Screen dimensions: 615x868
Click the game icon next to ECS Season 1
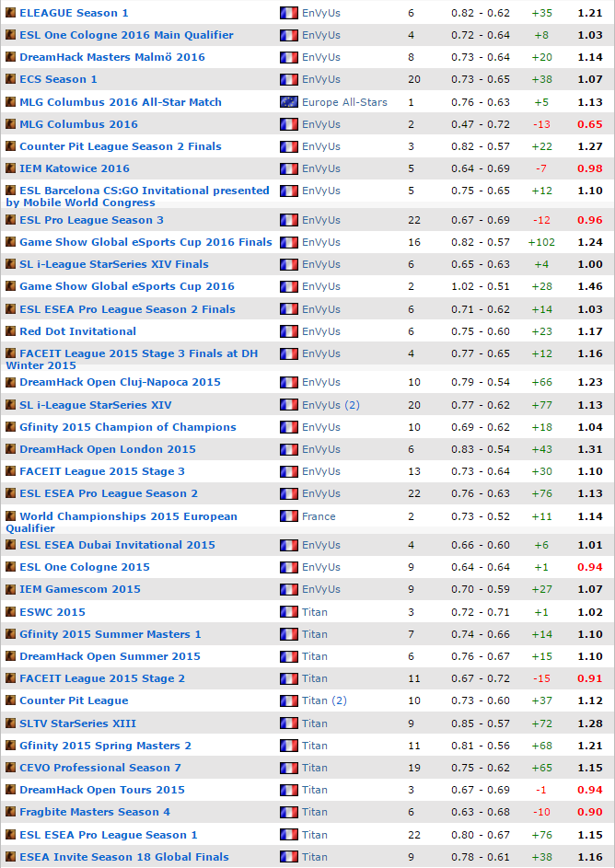coord(10,78)
